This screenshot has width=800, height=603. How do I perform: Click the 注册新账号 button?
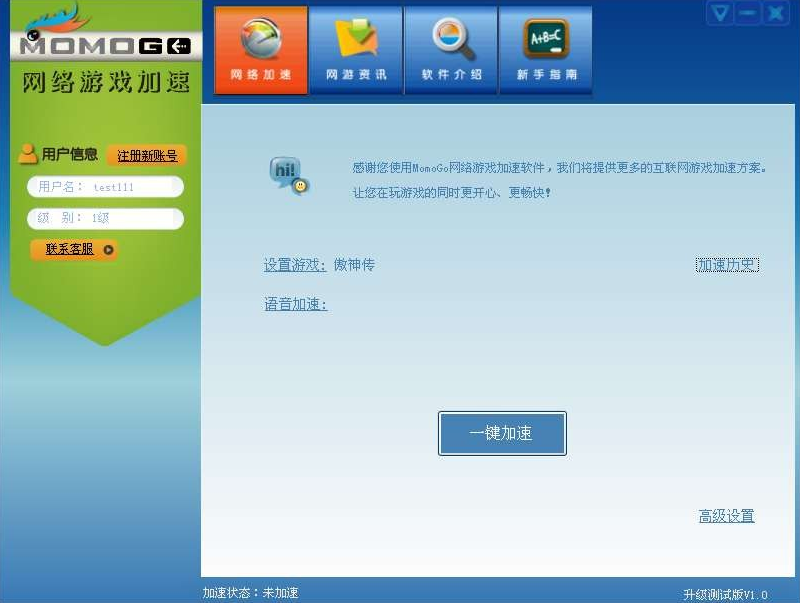[x=147, y=156]
